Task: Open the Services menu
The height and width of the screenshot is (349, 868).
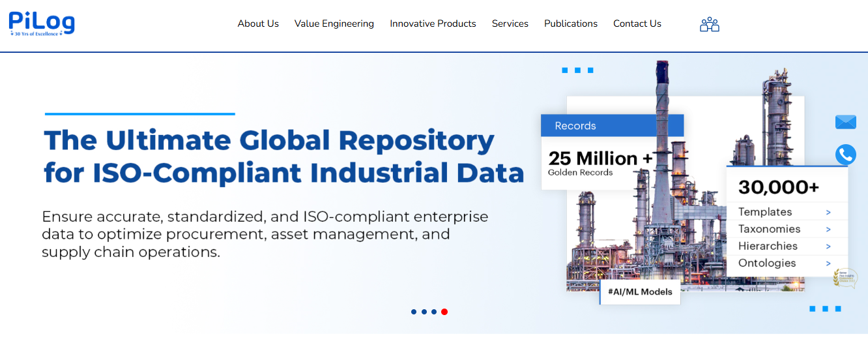Action: coord(510,23)
